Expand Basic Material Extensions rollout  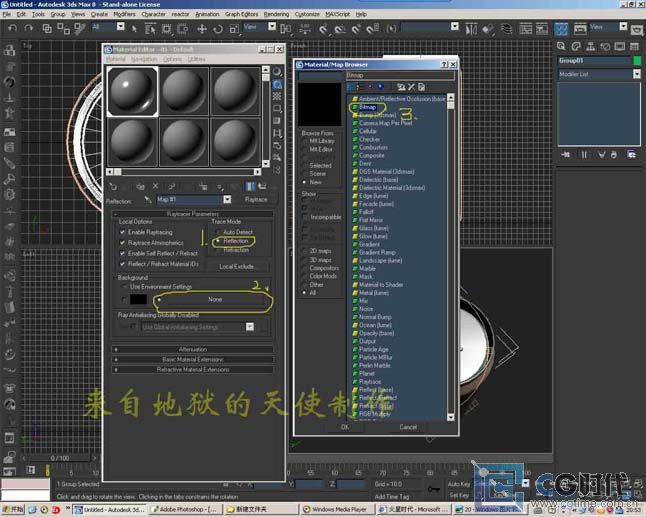pos(193,360)
